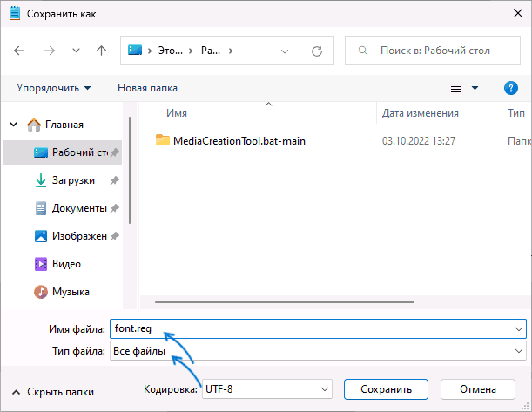Click the MediaCreationTool.bat-main folder icon

coord(163,140)
